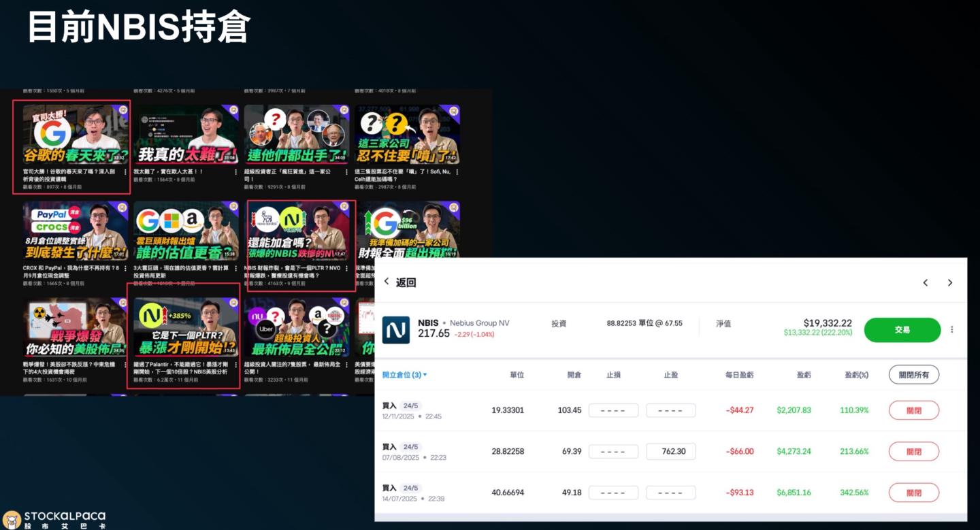
Task: Open options menu for the 我太難了 video
Action: tap(235, 173)
